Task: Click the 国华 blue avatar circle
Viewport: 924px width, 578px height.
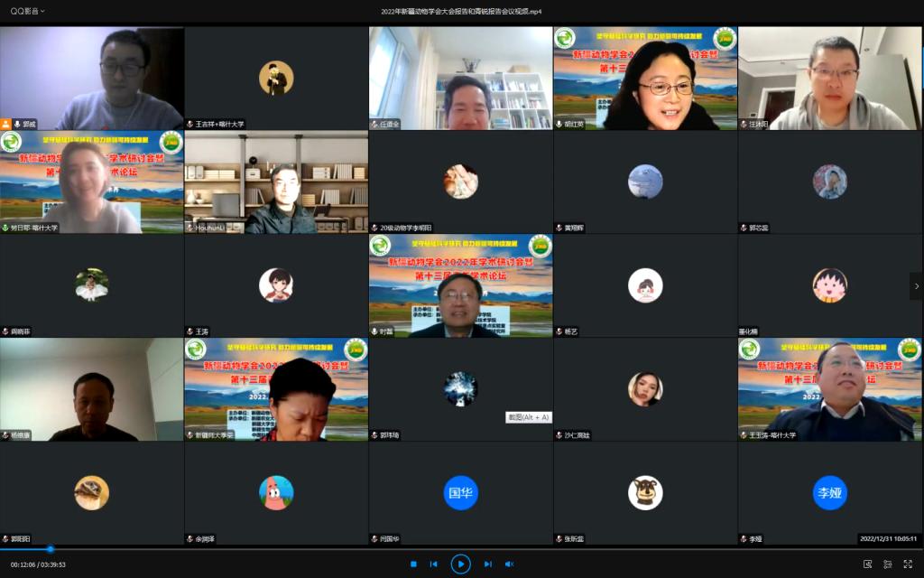Action: (x=461, y=493)
